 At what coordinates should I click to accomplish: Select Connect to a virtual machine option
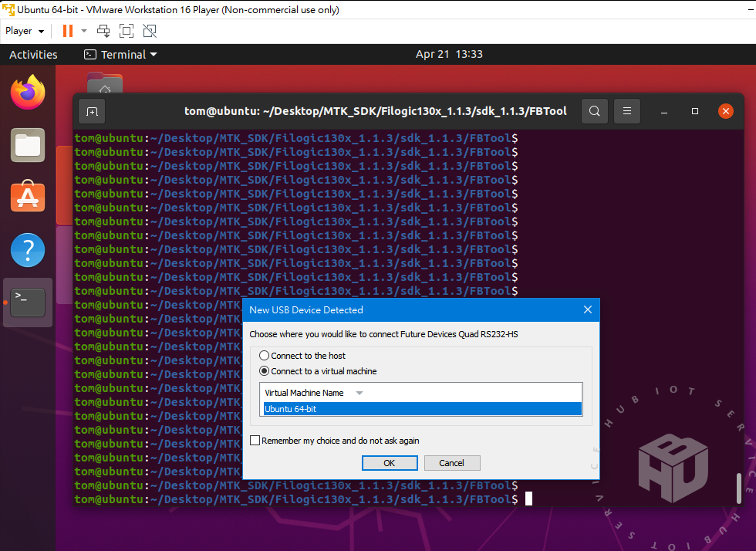318,371
